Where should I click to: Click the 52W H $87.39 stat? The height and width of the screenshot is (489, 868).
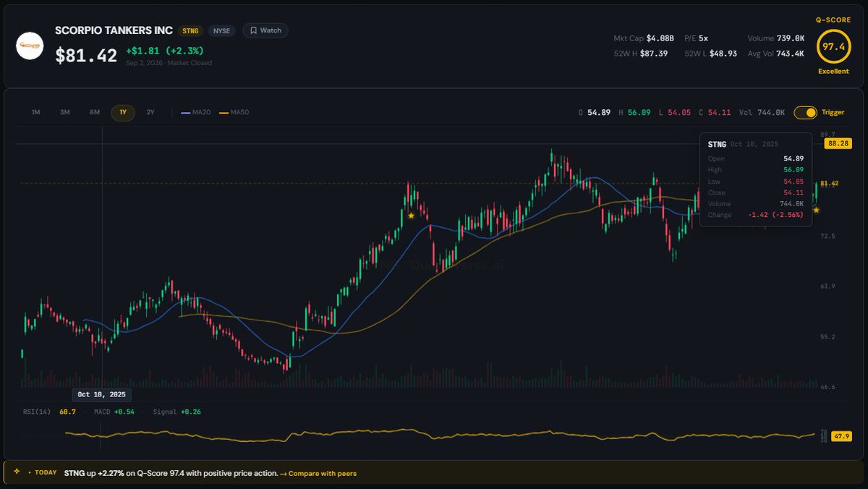pyautogui.click(x=639, y=54)
